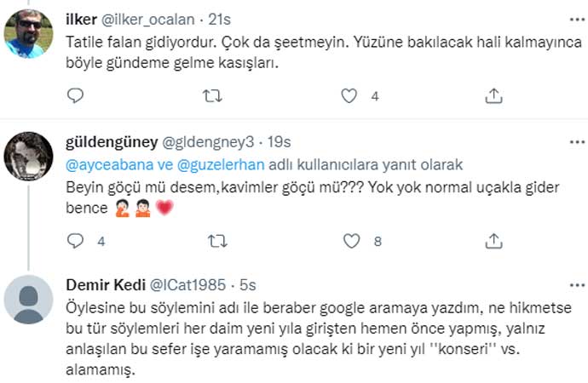Retweet güldengüney's tweet
Viewport: 588px width, 383px height.
tap(218, 242)
